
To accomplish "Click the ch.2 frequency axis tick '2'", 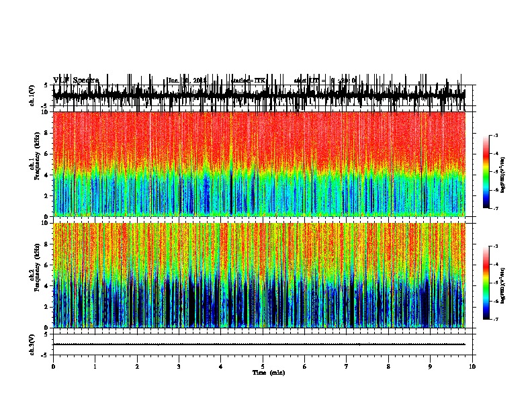I will click(47, 307).
